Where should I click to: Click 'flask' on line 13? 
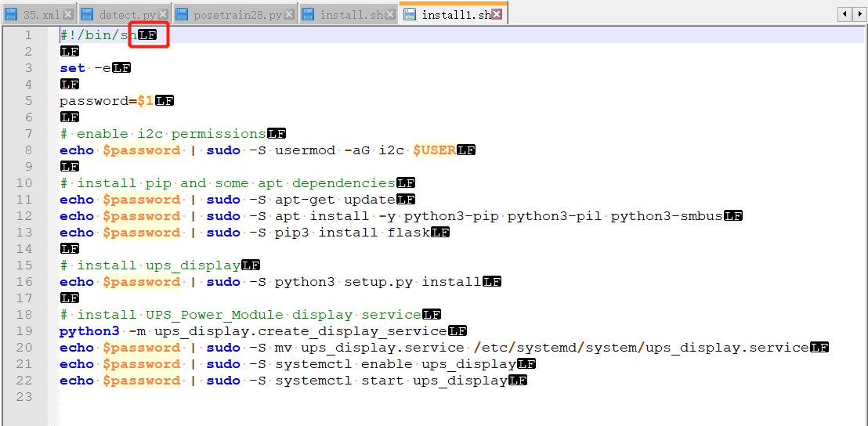408,233
